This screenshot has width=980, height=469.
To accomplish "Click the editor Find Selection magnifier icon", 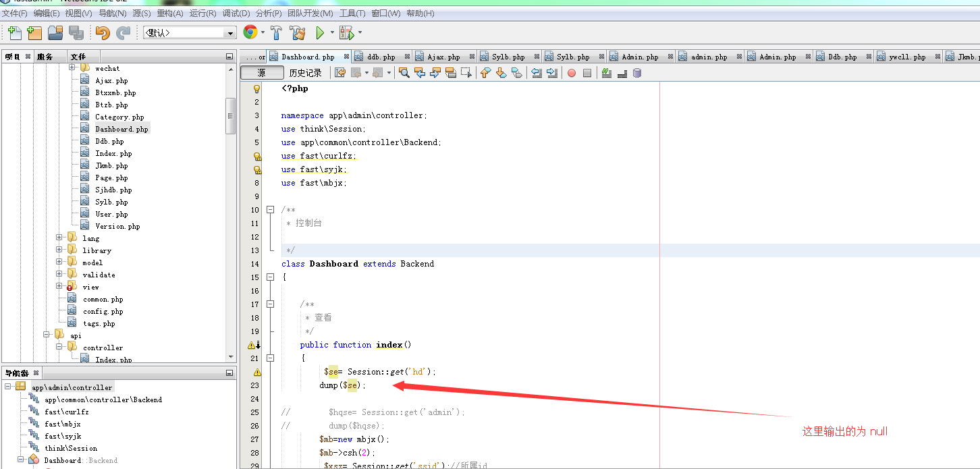I will coord(404,73).
